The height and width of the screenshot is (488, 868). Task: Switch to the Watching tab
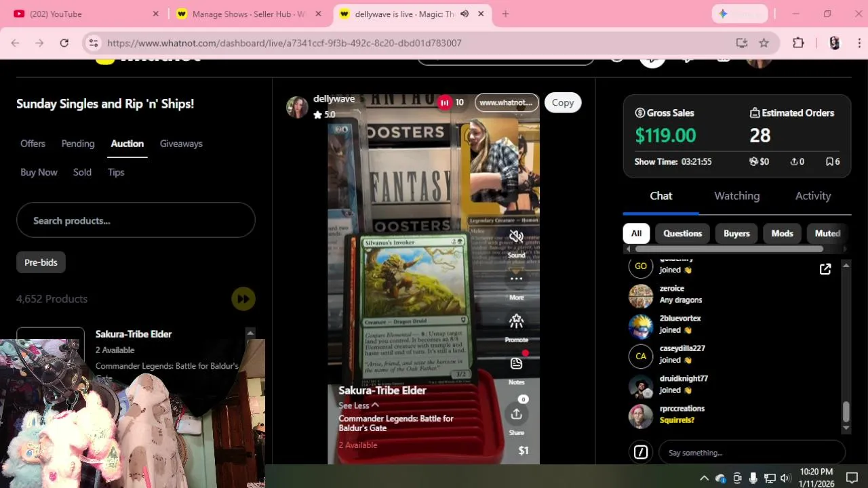[x=736, y=196]
